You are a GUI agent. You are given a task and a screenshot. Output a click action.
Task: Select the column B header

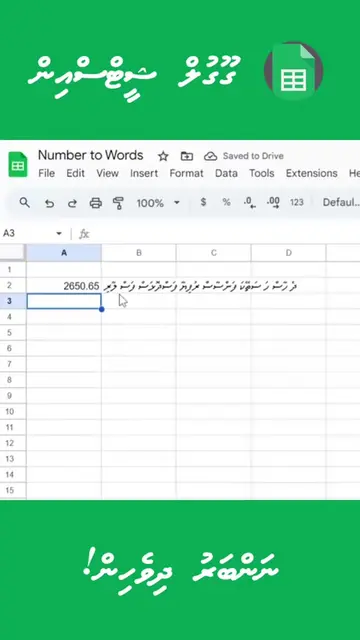[x=139, y=253]
